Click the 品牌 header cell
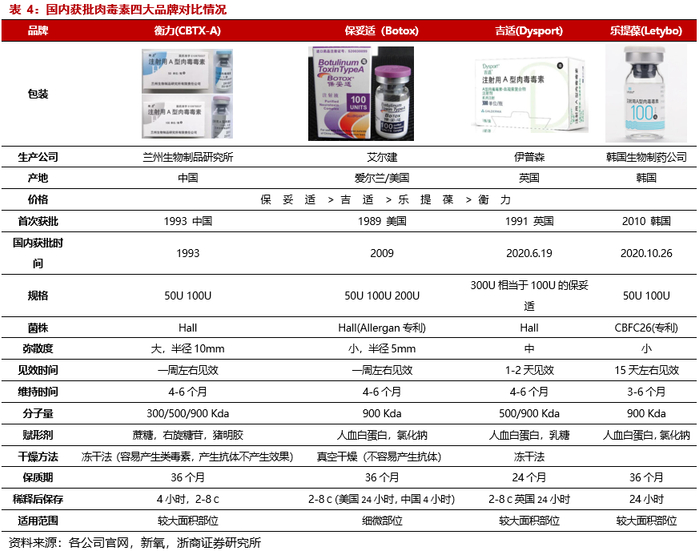 click(x=38, y=30)
